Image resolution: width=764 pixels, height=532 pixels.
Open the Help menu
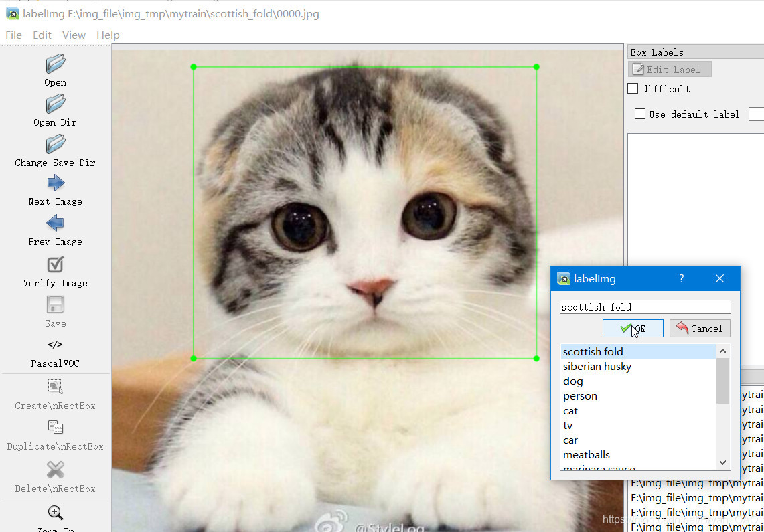coord(108,35)
